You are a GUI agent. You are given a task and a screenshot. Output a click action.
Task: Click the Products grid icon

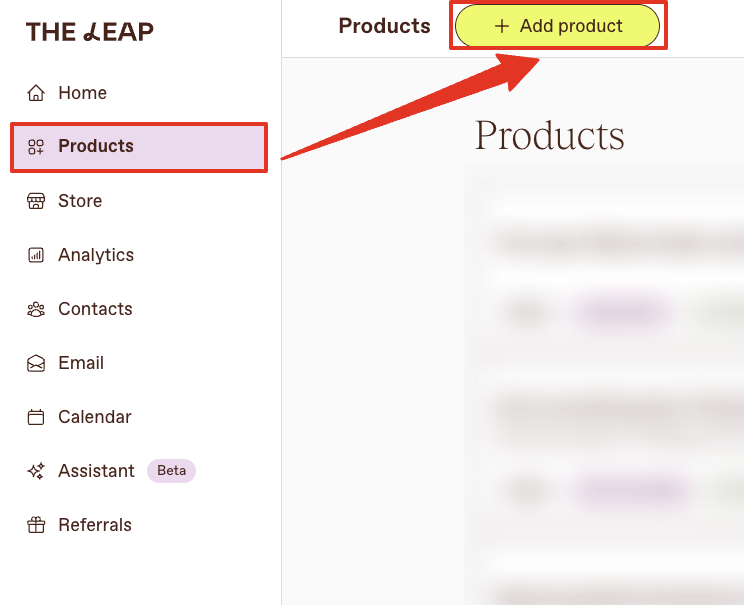click(36, 147)
